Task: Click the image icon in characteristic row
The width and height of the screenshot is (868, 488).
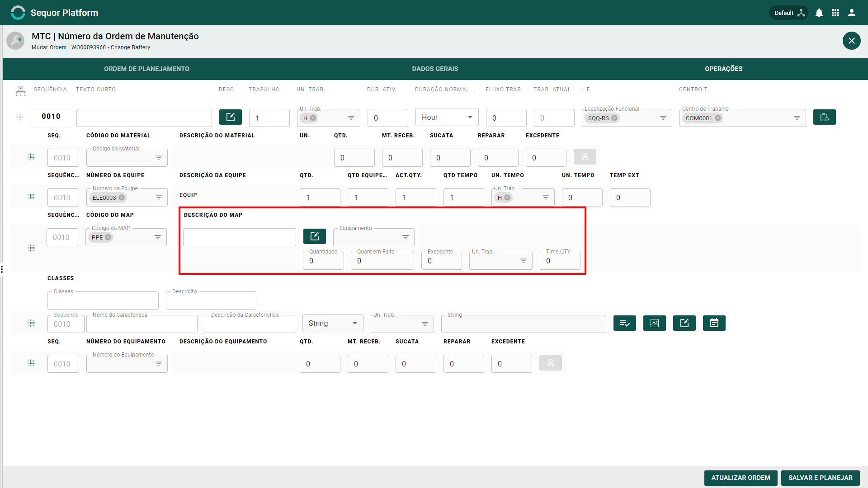Action: (655, 323)
